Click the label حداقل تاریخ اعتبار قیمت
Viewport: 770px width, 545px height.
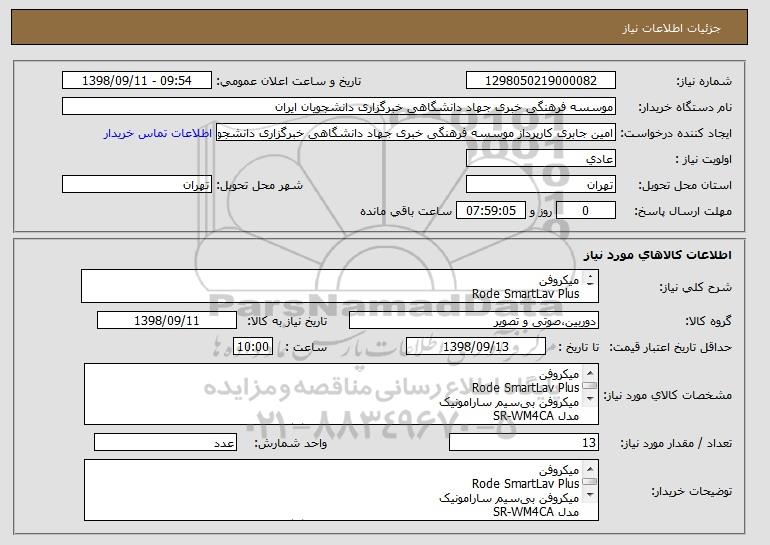670,348
